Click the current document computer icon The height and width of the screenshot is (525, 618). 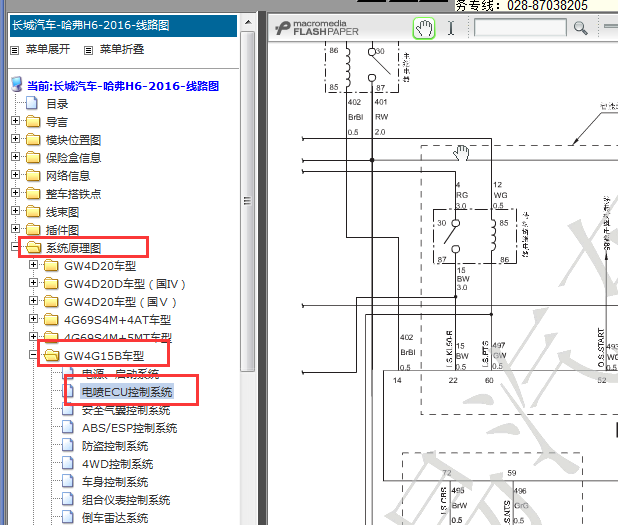pos(17,84)
